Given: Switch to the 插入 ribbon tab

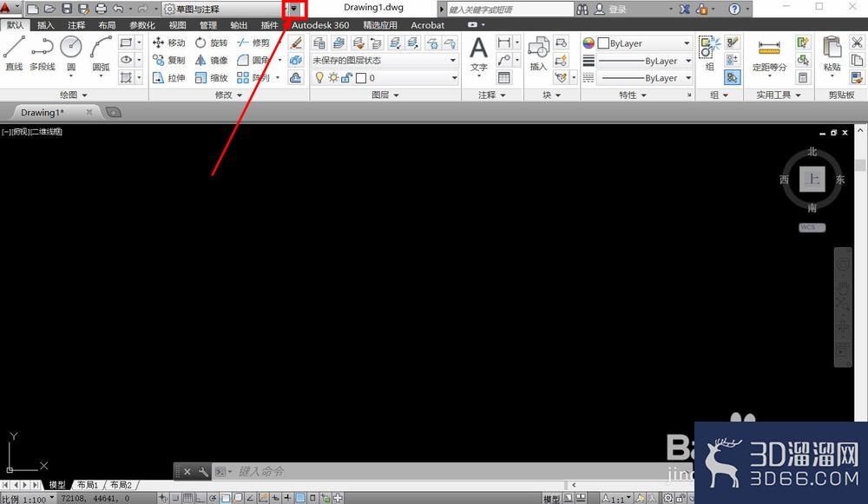Looking at the screenshot, I should (x=45, y=25).
